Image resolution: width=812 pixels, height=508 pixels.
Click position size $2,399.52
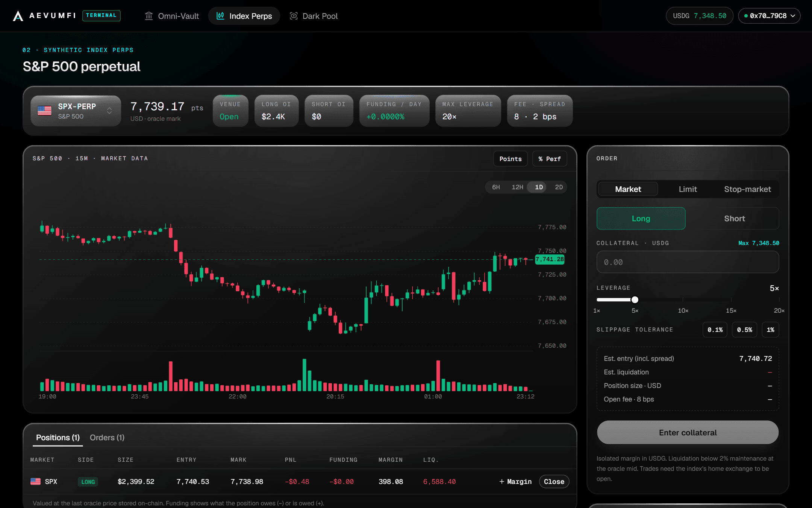[136, 481]
